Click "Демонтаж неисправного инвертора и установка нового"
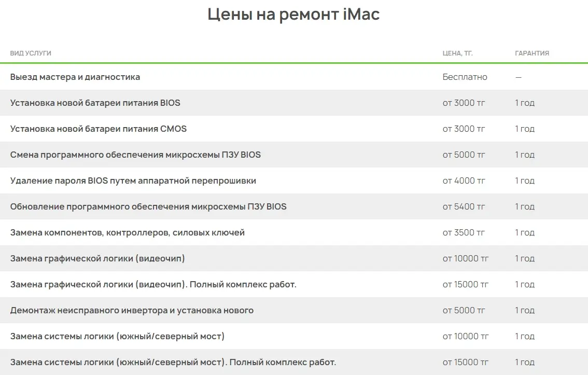Screen dimensions: 588x375 (x=132, y=311)
